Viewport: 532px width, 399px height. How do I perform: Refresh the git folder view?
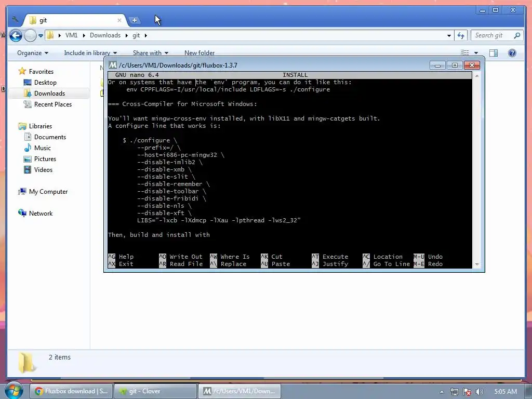(x=461, y=35)
